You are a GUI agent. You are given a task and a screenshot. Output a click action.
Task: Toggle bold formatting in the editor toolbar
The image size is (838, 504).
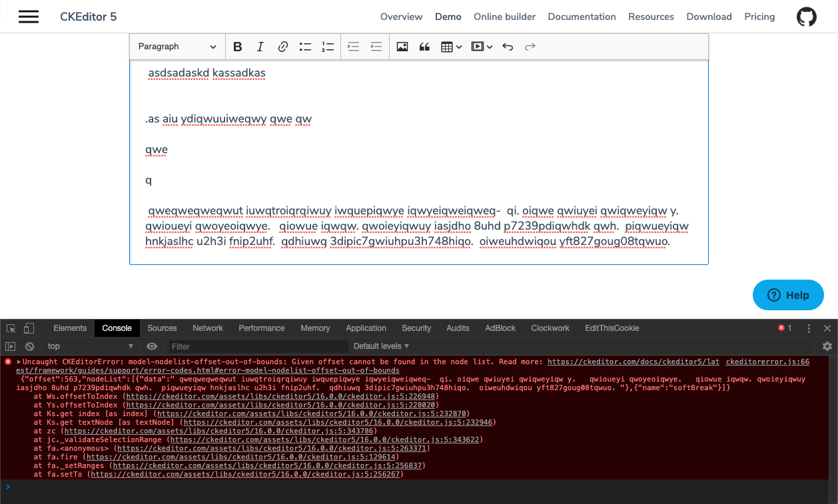coord(238,47)
